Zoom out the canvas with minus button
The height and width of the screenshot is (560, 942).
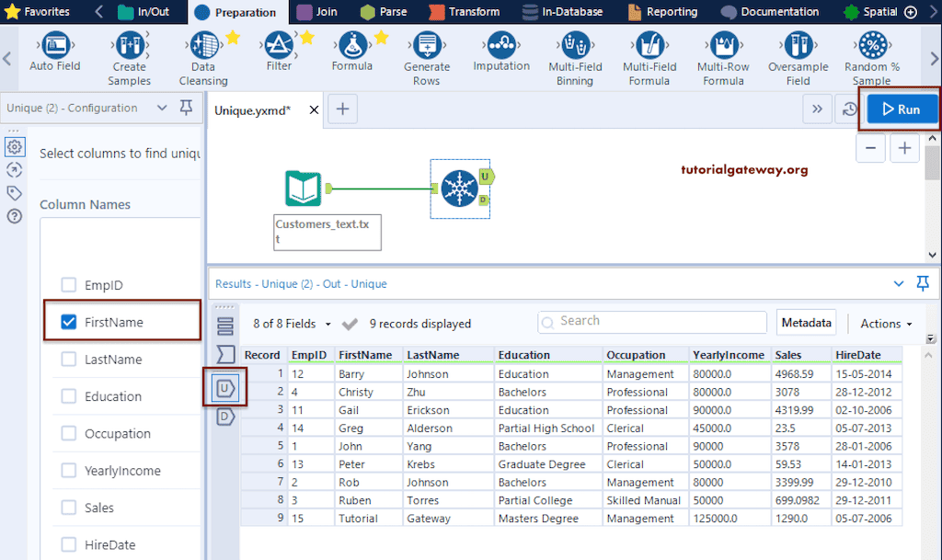point(871,148)
